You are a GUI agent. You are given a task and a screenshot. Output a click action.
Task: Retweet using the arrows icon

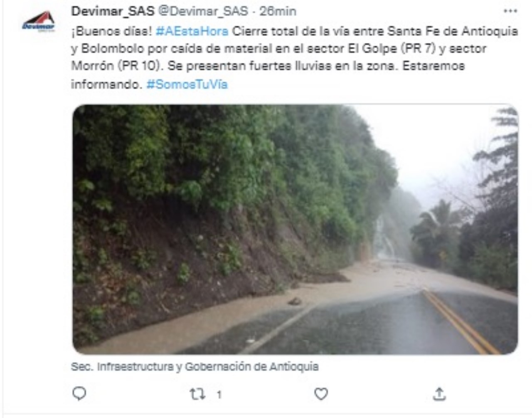pyautogui.click(x=197, y=394)
